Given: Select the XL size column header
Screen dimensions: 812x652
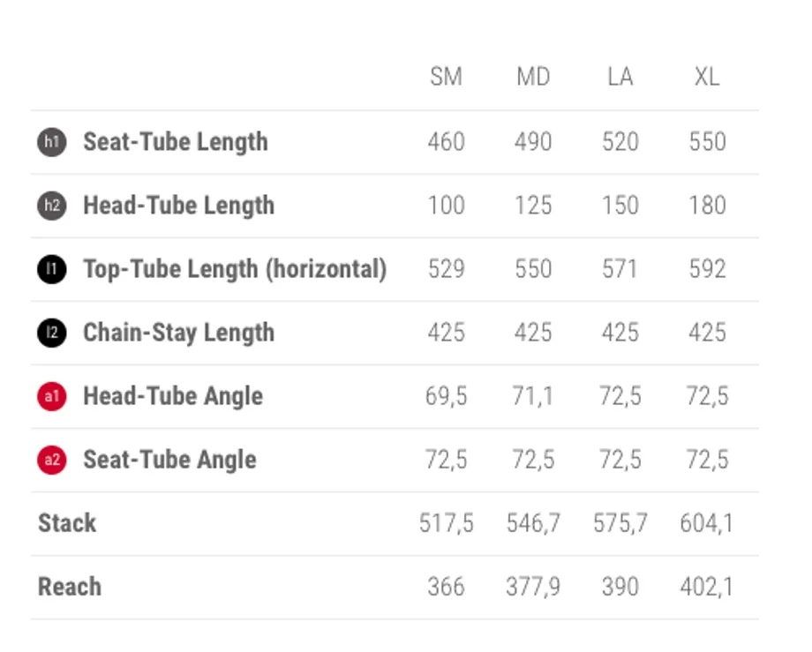Looking at the screenshot, I should pos(707,77).
